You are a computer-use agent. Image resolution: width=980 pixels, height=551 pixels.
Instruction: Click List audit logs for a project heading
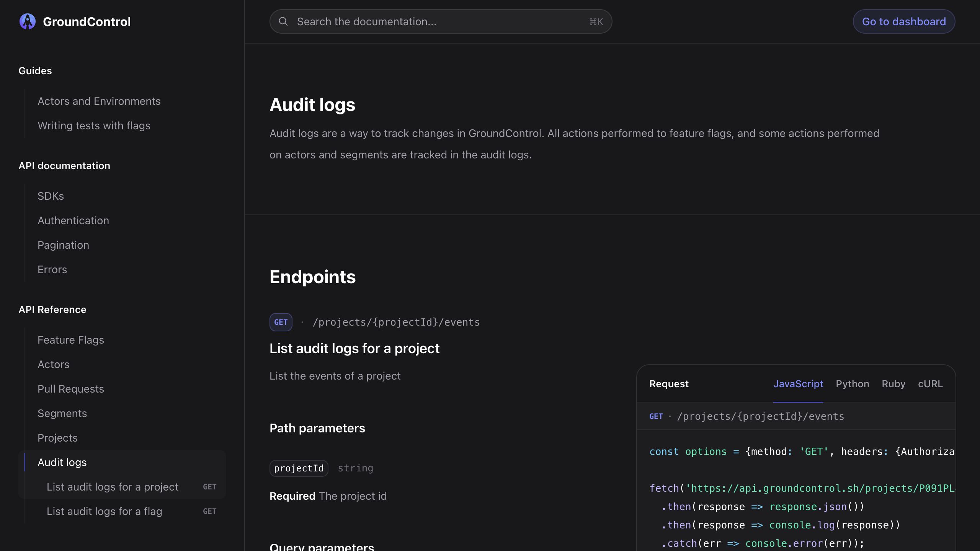click(354, 348)
